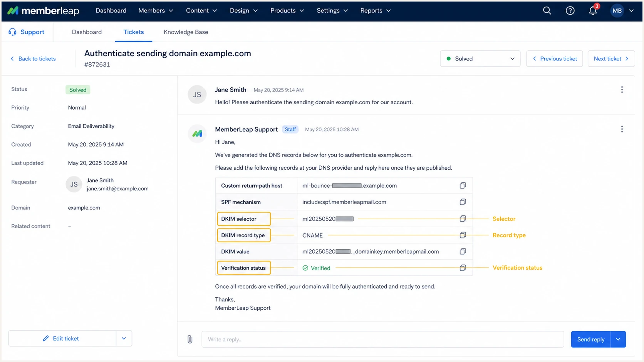Screen dimensions: 644x362
Task: Click MemberLeap Support message avatar
Action: 197,134
